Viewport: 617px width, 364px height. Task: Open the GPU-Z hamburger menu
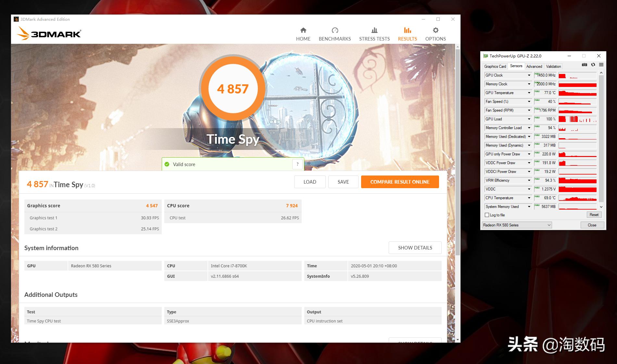[x=601, y=65]
